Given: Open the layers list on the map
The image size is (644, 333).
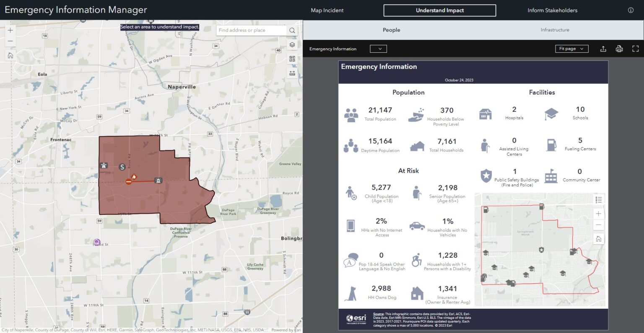Looking at the screenshot, I should click(x=292, y=44).
